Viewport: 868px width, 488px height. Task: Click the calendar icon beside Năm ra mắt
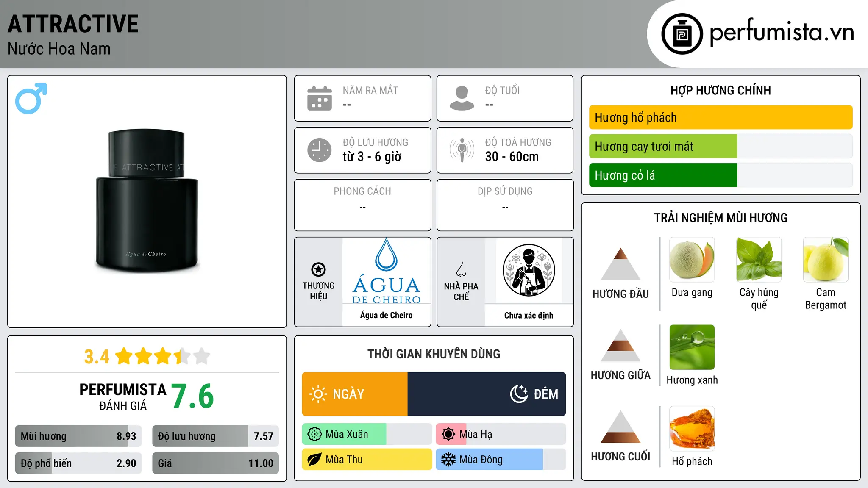click(320, 98)
